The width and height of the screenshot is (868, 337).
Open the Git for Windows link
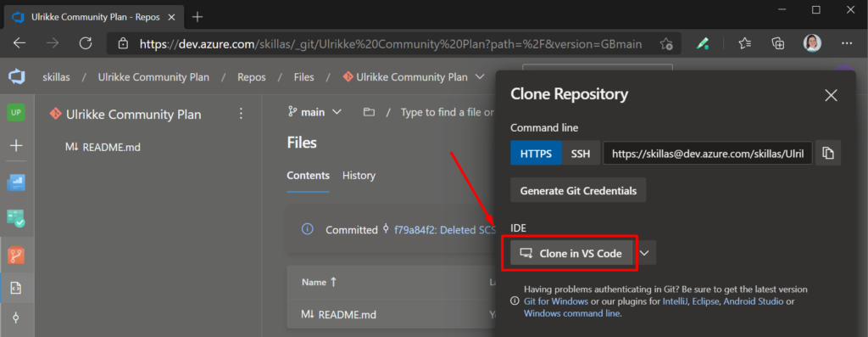(x=556, y=301)
